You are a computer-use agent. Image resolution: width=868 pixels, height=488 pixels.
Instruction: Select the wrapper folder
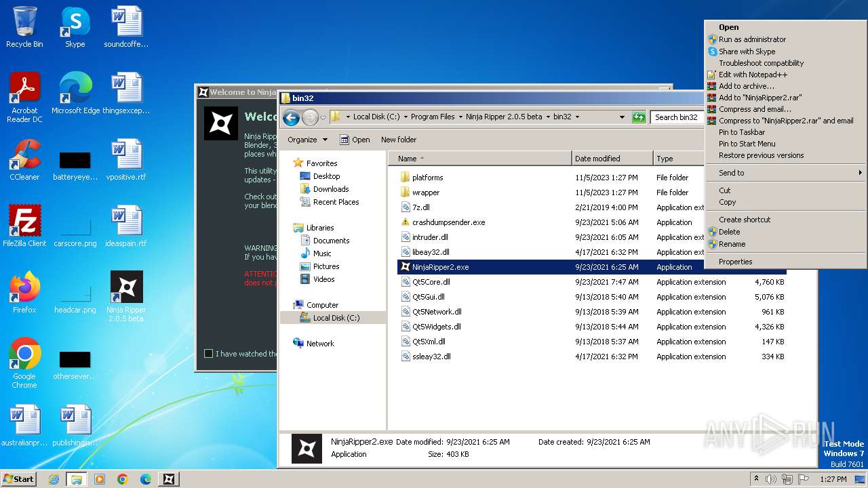coord(425,192)
